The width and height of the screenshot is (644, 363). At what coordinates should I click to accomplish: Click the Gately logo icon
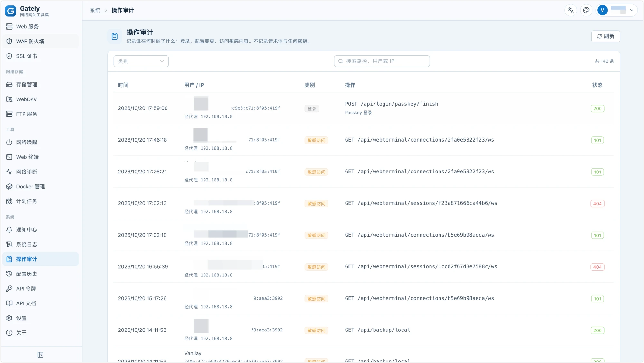click(11, 11)
